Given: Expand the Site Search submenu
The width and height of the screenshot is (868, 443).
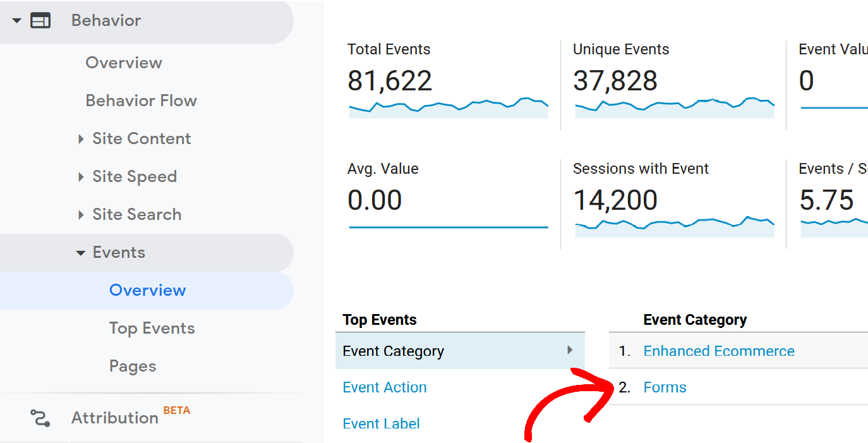Looking at the screenshot, I should tap(81, 215).
